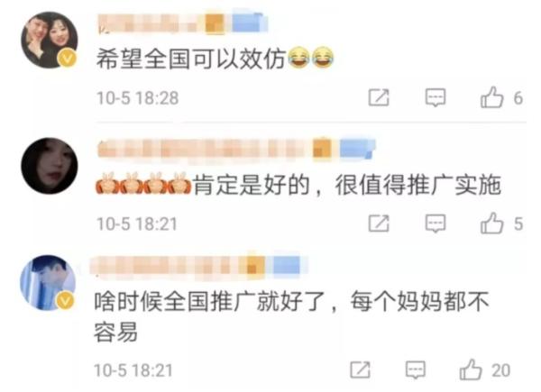541x392 pixels.
Task: Like the 希望全国可以效仿 comment
Action: pos(491,97)
